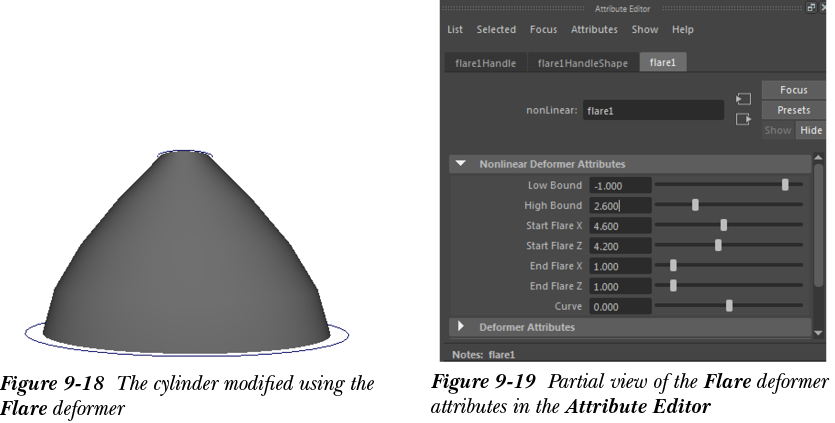Open the Attributes menu
Screen dimensions: 835x423
pos(594,30)
